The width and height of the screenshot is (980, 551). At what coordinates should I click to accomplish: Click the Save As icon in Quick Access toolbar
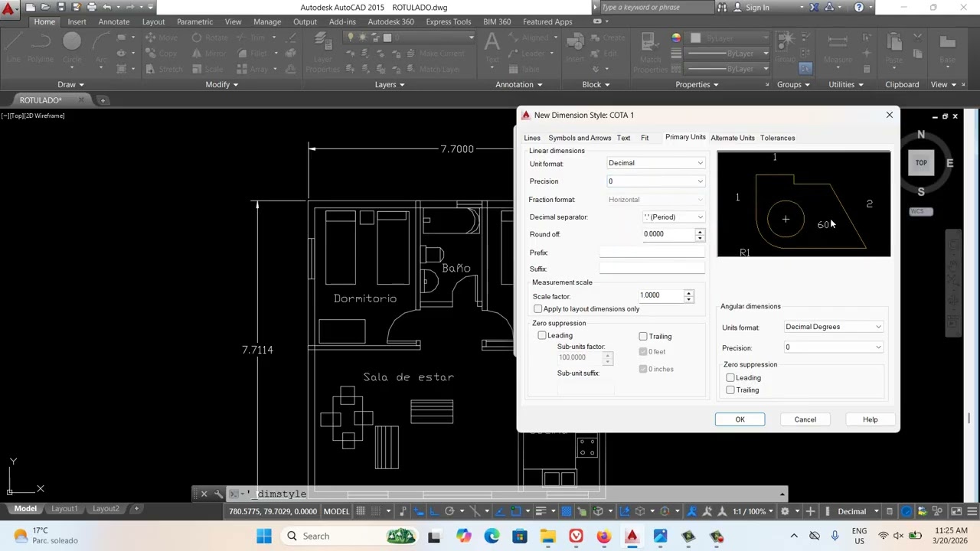(x=77, y=7)
